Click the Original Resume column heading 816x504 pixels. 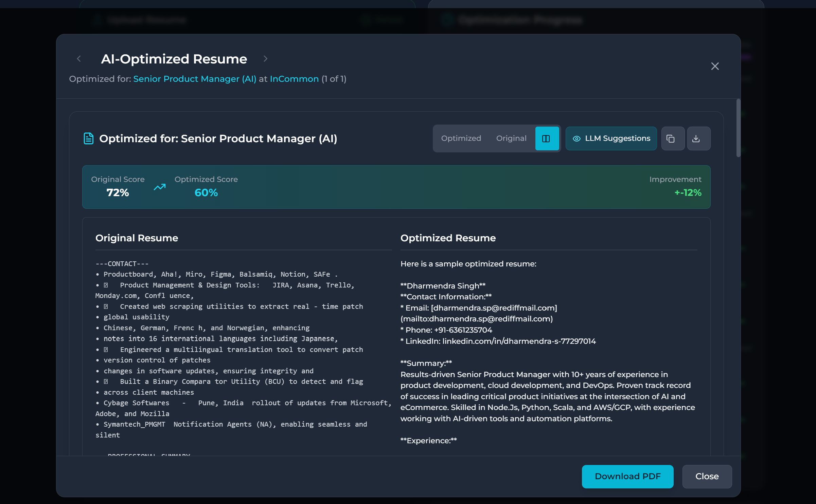pos(137,238)
